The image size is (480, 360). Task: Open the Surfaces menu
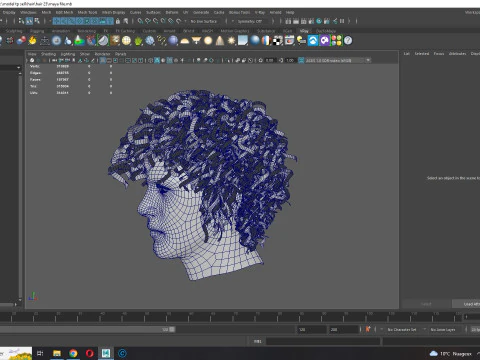[153, 12]
